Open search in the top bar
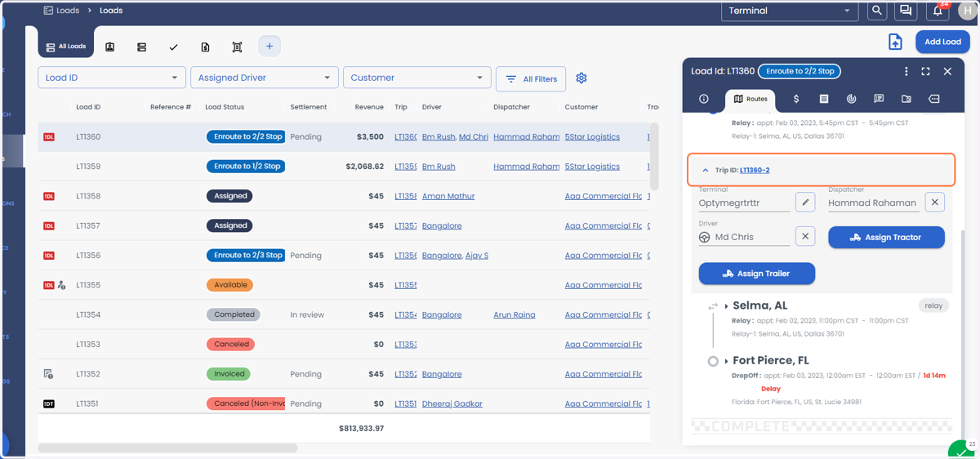 (876, 11)
